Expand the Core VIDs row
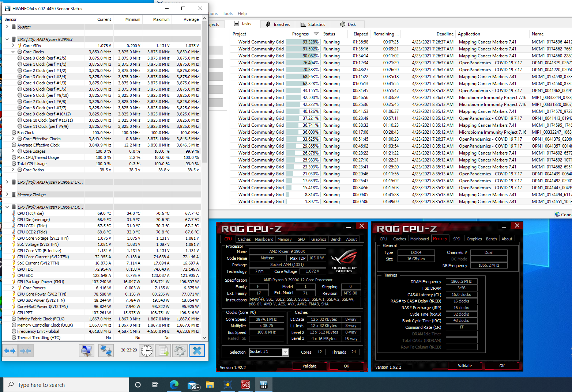The width and height of the screenshot is (572, 392). [13, 45]
